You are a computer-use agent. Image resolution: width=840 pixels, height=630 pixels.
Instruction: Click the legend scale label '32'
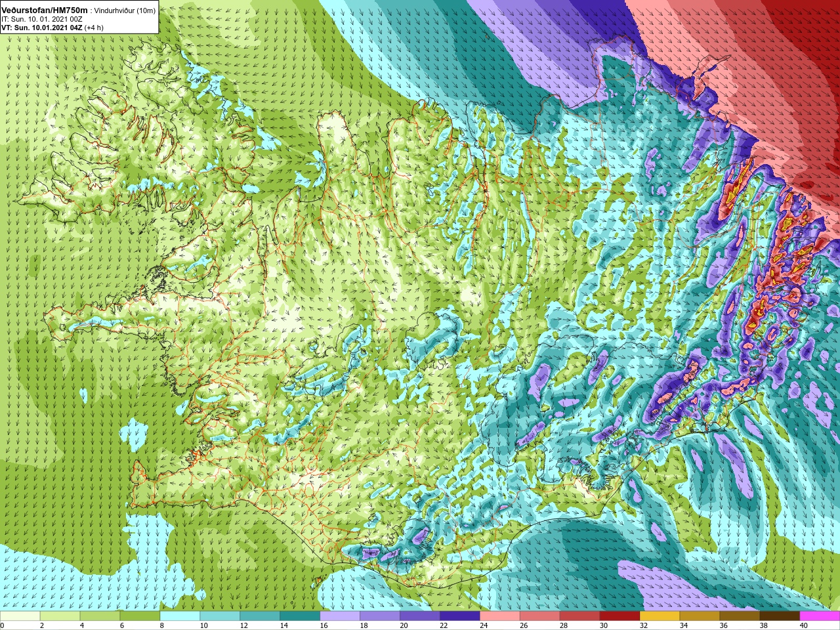644,626
